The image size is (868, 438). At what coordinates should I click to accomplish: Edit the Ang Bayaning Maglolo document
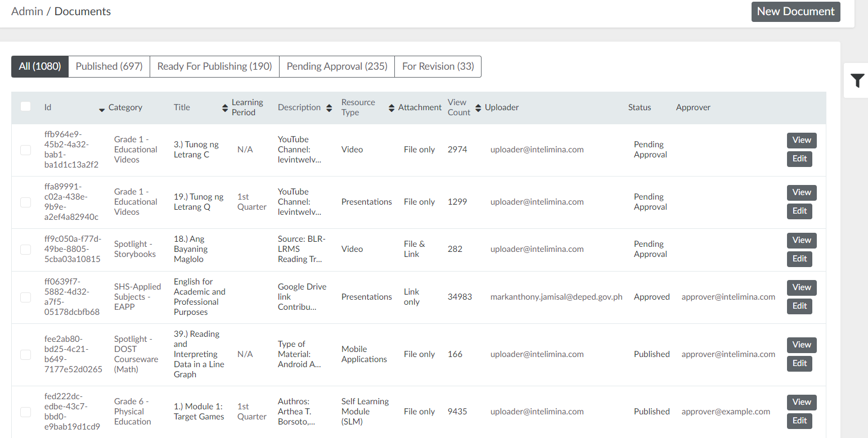799,259
